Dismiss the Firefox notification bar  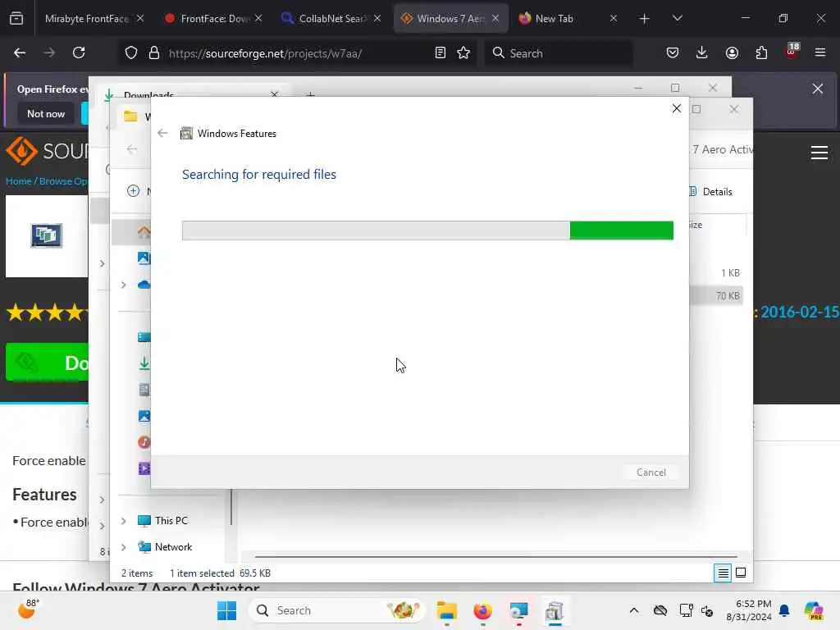click(818, 89)
